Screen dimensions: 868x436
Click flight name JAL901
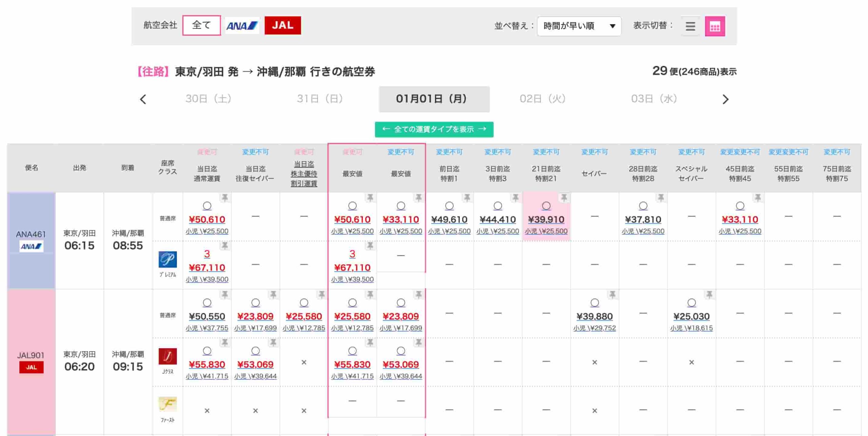coord(31,355)
